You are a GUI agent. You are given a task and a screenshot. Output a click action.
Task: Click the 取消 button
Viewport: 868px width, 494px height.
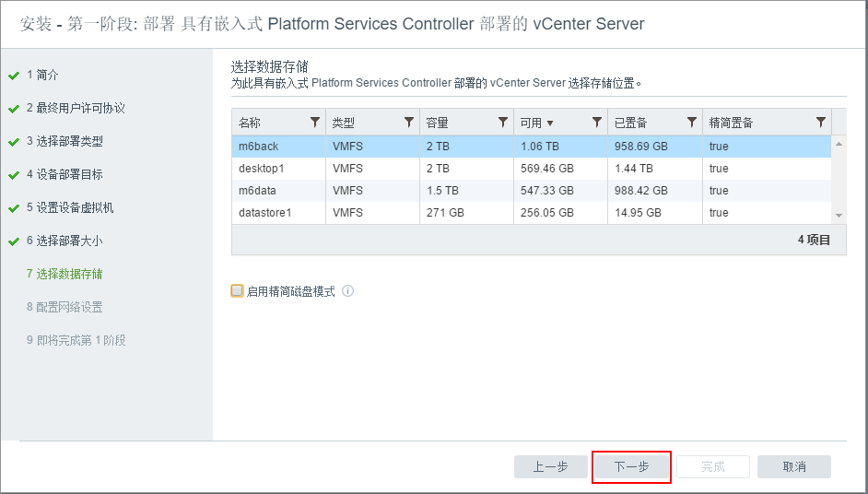(x=793, y=467)
